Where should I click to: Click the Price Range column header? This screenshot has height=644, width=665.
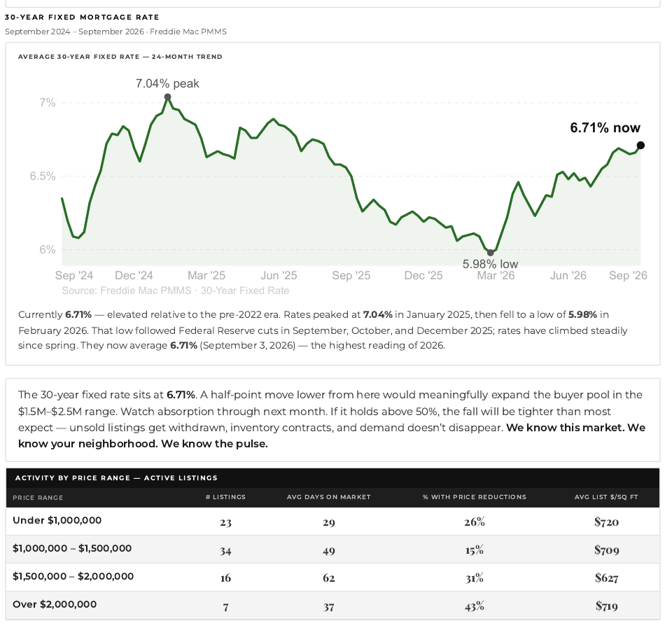click(38, 497)
